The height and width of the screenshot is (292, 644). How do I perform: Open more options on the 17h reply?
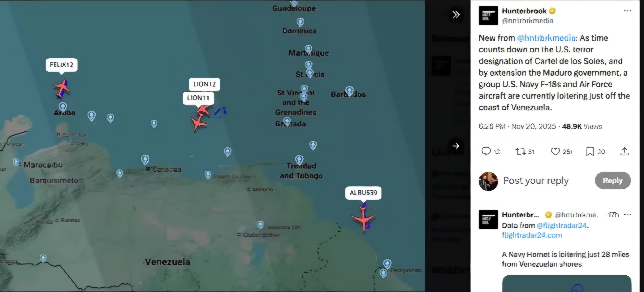point(628,215)
